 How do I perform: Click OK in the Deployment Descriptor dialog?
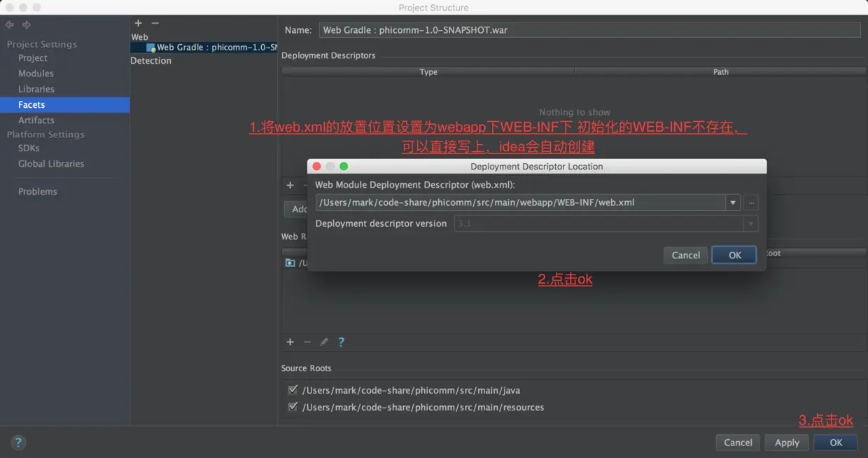(734, 255)
